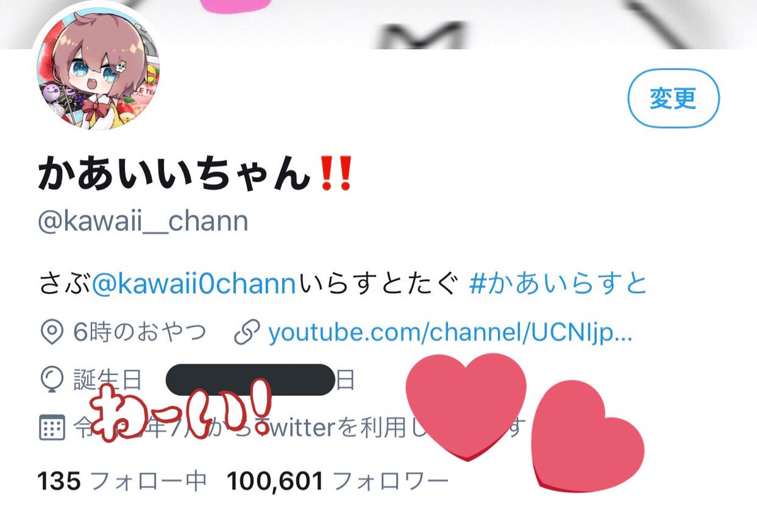757x532 pixels.
Task: Open the #かあいらすと hashtag
Action: tap(558, 284)
